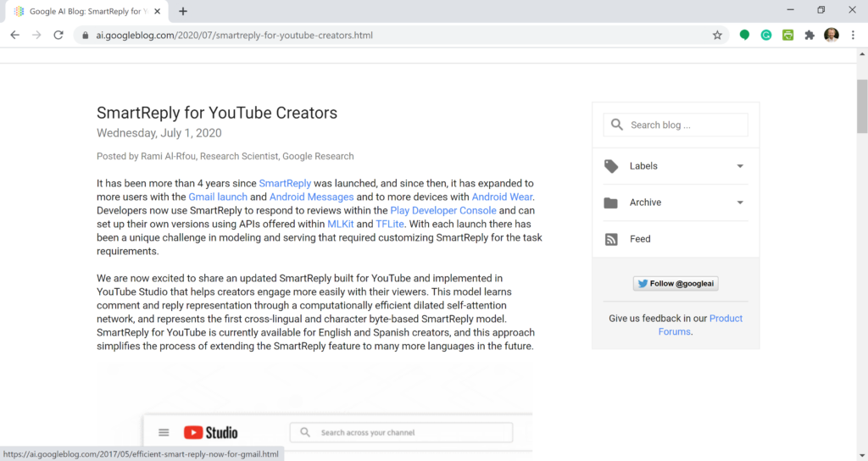Reload the current page
Image resolution: width=868 pixels, height=461 pixels.
coord(58,35)
